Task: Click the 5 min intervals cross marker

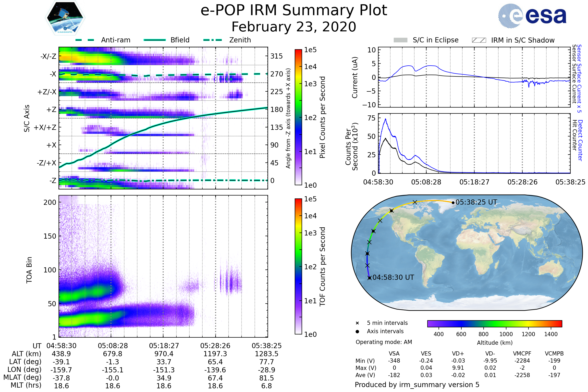Action: point(357,323)
